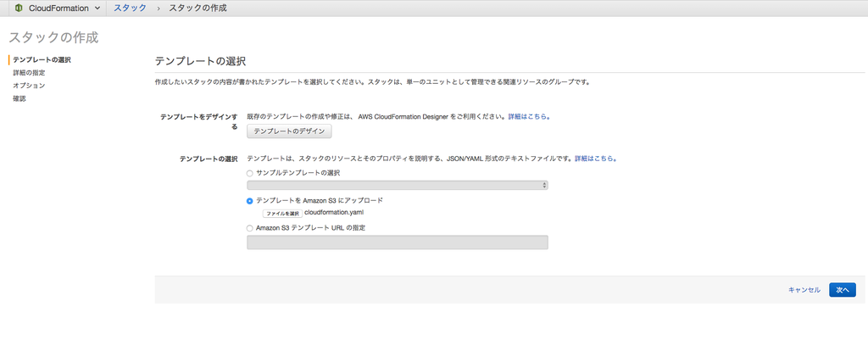The width and height of the screenshot is (868, 357).
Task: Click the スタックの作成 breadcrumb text
Action: coord(198,8)
